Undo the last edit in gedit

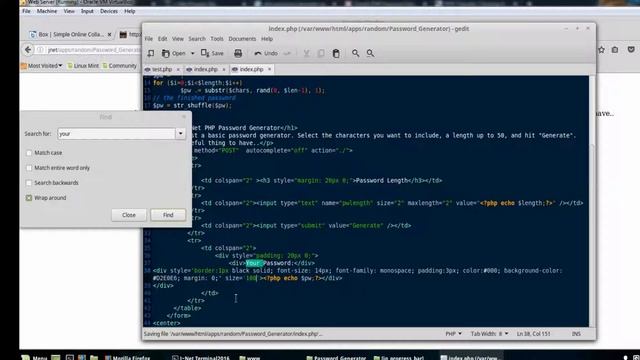point(266,53)
